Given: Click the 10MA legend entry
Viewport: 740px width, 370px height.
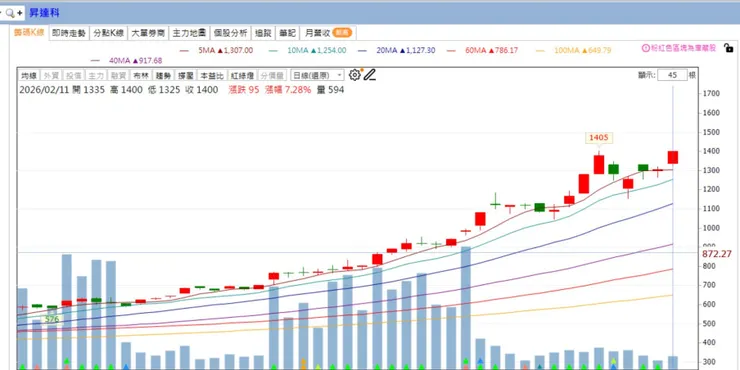Looking at the screenshot, I should (307, 50).
